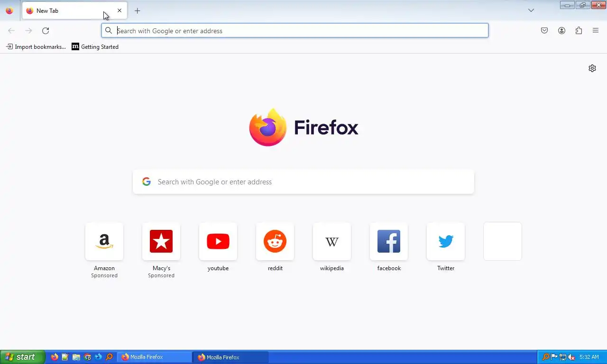Open orange magnifier quick launch icon
The image size is (607, 364).
109,357
